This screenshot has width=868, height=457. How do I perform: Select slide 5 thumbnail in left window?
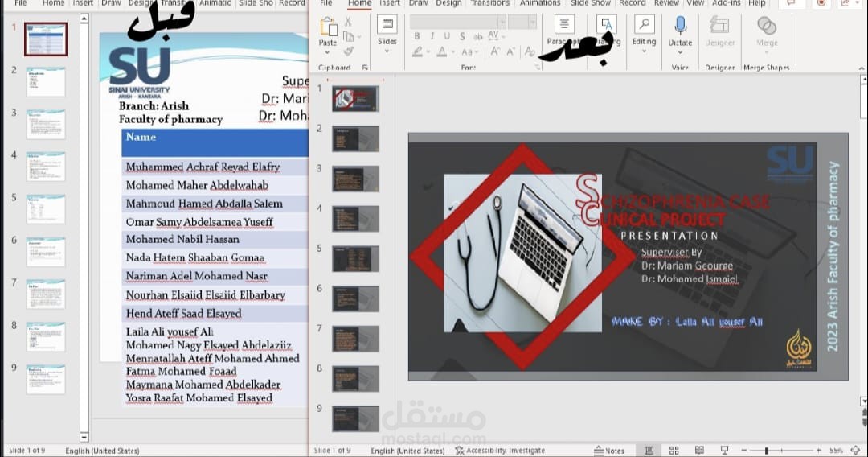(x=45, y=209)
